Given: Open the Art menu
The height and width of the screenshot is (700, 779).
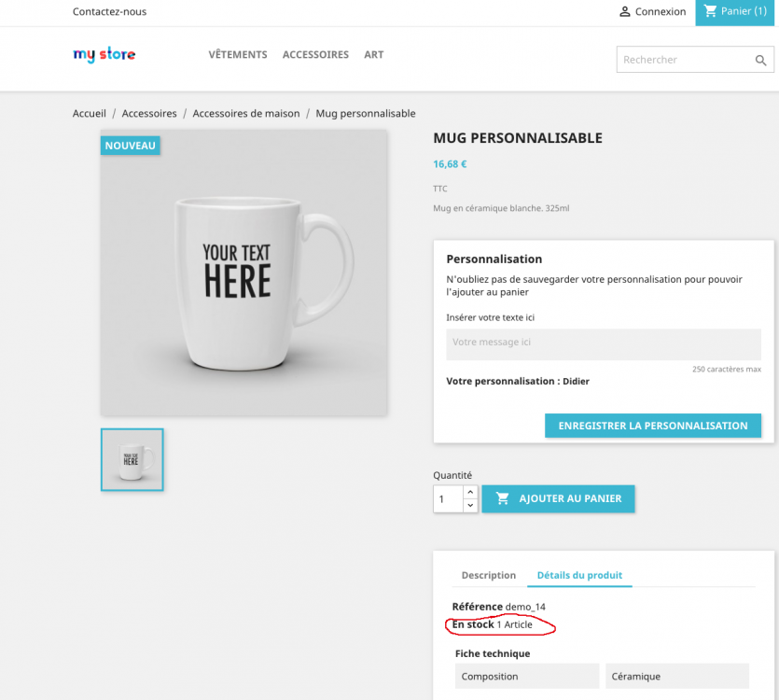Looking at the screenshot, I should pos(373,55).
